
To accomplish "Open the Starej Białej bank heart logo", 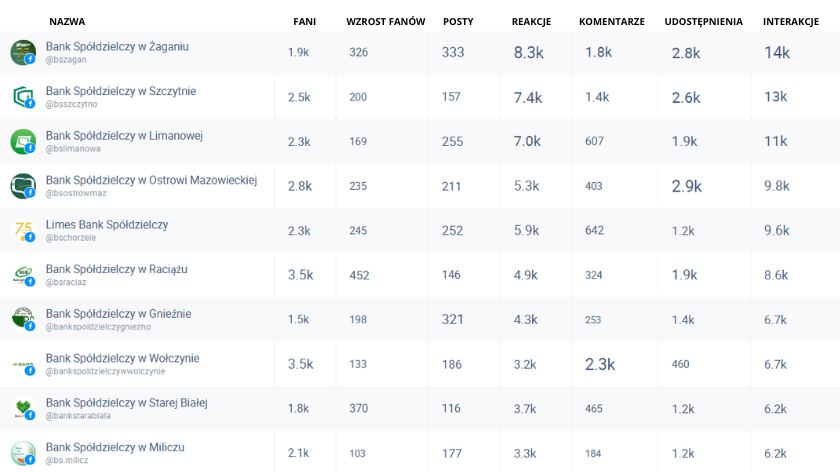I will tap(23, 408).
